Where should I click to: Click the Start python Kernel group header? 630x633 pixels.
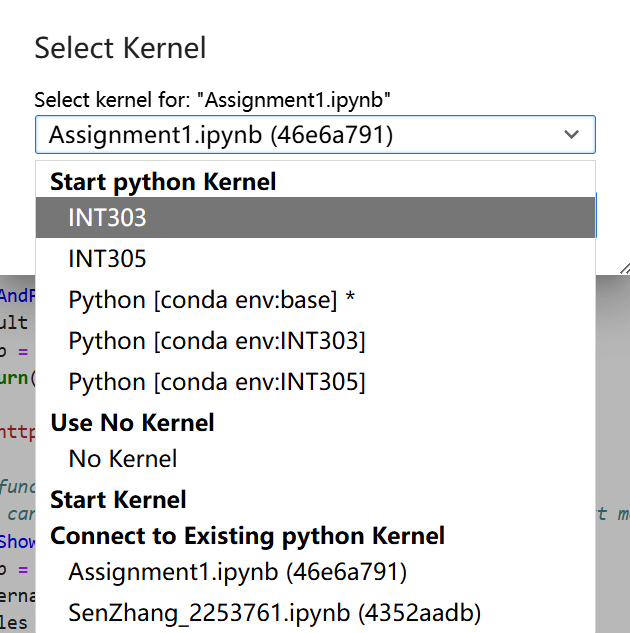(163, 181)
